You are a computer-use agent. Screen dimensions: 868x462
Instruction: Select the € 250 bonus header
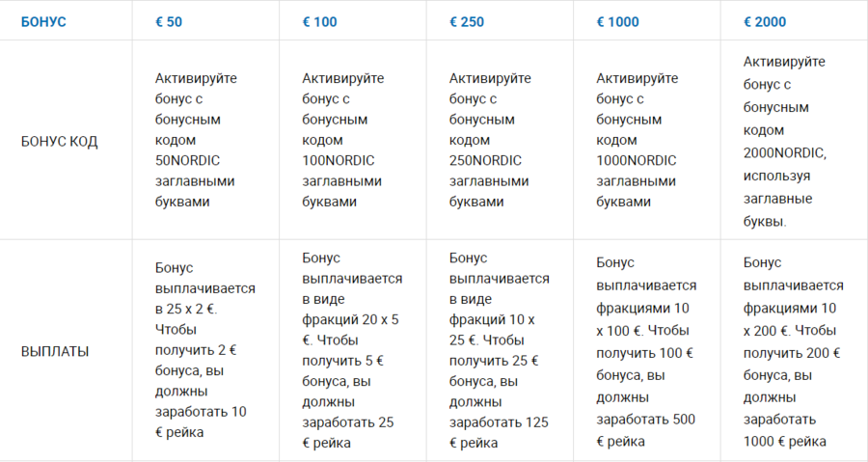[x=467, y=21]
